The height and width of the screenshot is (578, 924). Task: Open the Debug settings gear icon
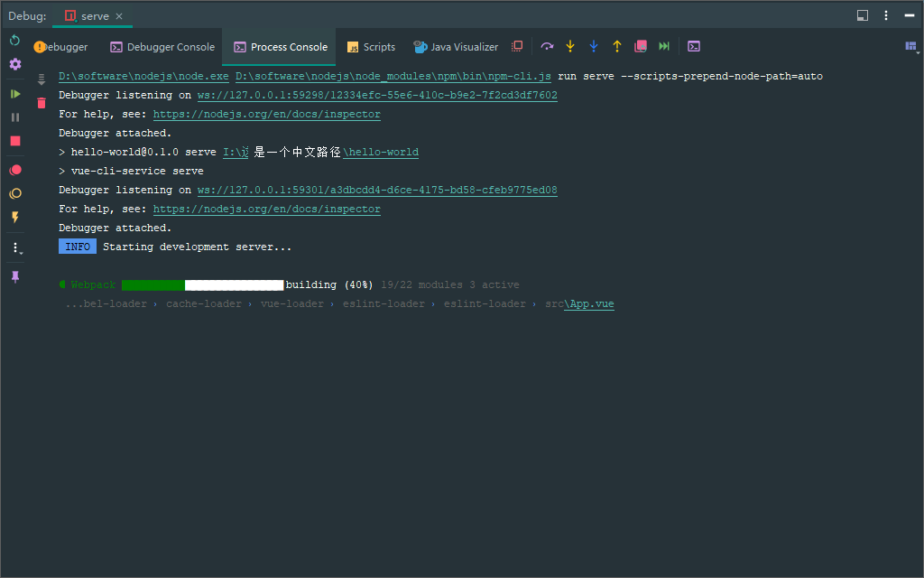14,64
